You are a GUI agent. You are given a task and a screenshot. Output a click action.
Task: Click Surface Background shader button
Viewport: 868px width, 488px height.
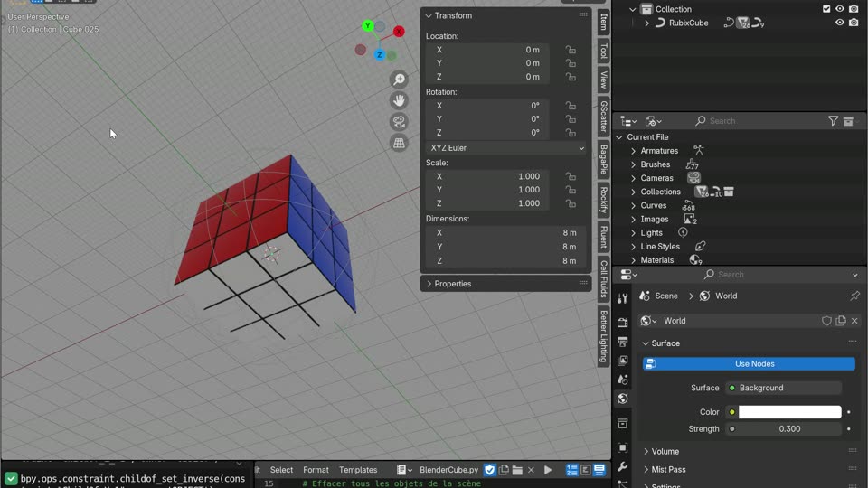784,388
